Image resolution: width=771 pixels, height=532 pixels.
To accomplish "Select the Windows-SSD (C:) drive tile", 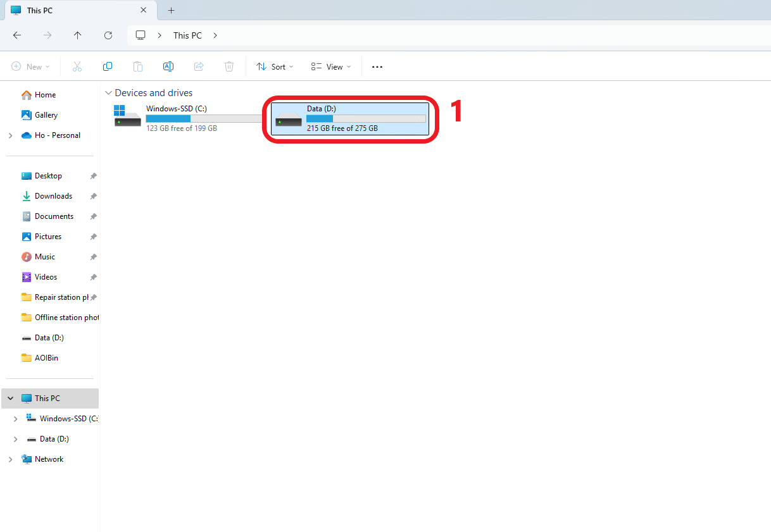I will (x=188, y=119).
